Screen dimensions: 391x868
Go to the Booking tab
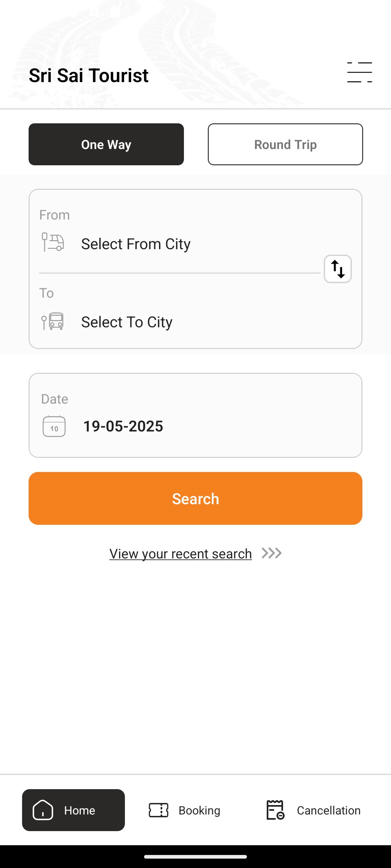point(199,810)
